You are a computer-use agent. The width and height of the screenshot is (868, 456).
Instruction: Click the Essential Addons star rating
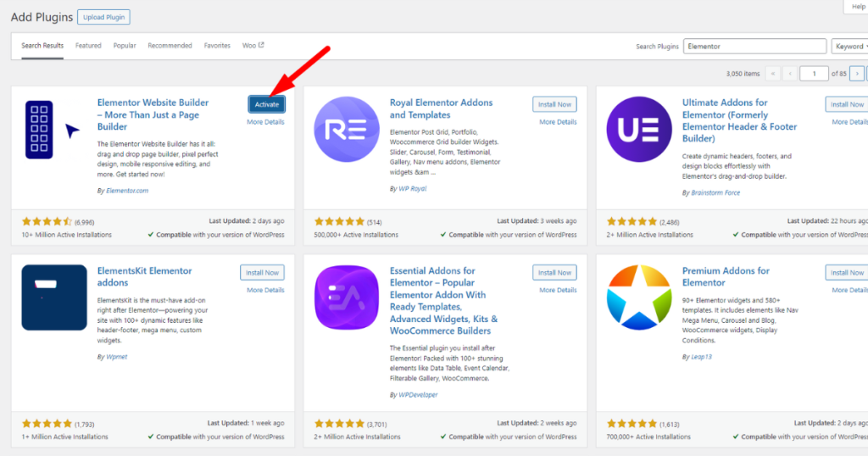(x=339, y=424)
